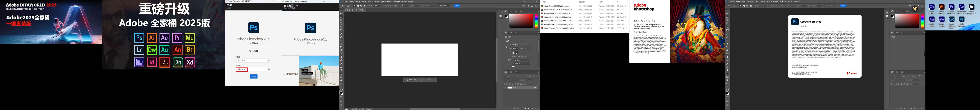
Task: Open the 简体中文 language dropdown in installer
Action: point(254,60)
